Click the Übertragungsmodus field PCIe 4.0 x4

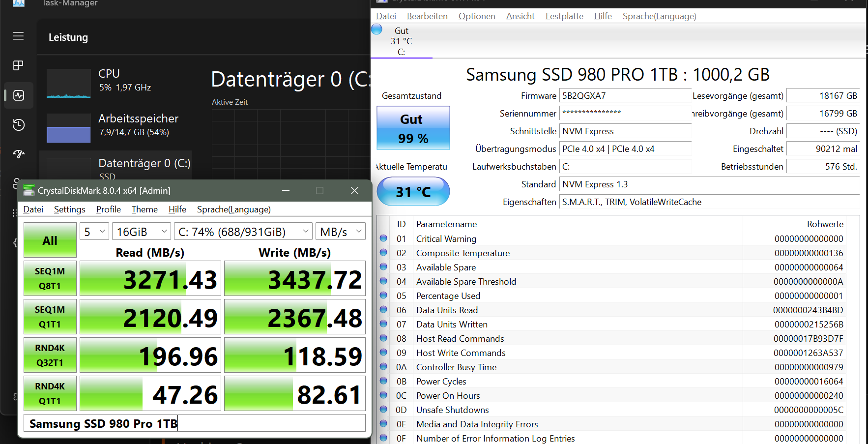625,149
